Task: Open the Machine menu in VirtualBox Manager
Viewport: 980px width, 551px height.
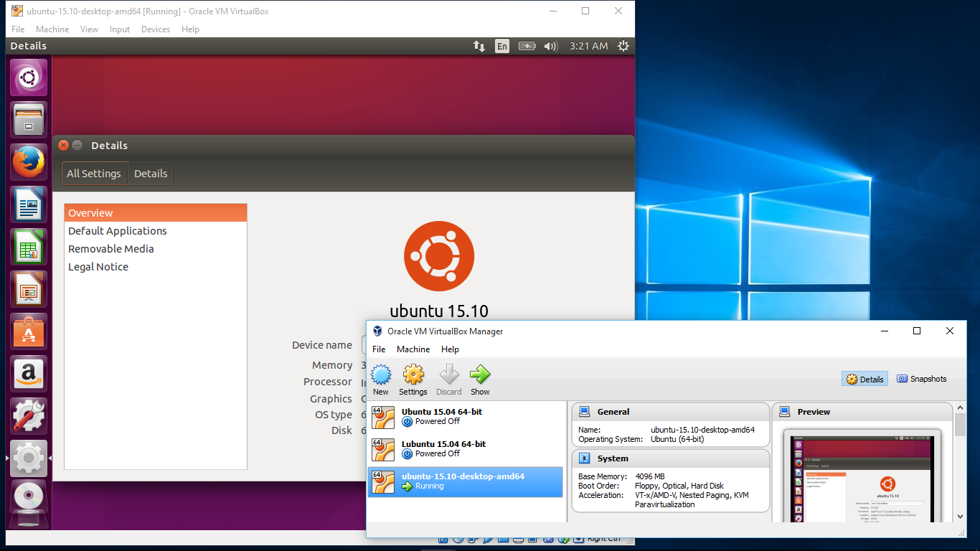Action: click(413, 349)
